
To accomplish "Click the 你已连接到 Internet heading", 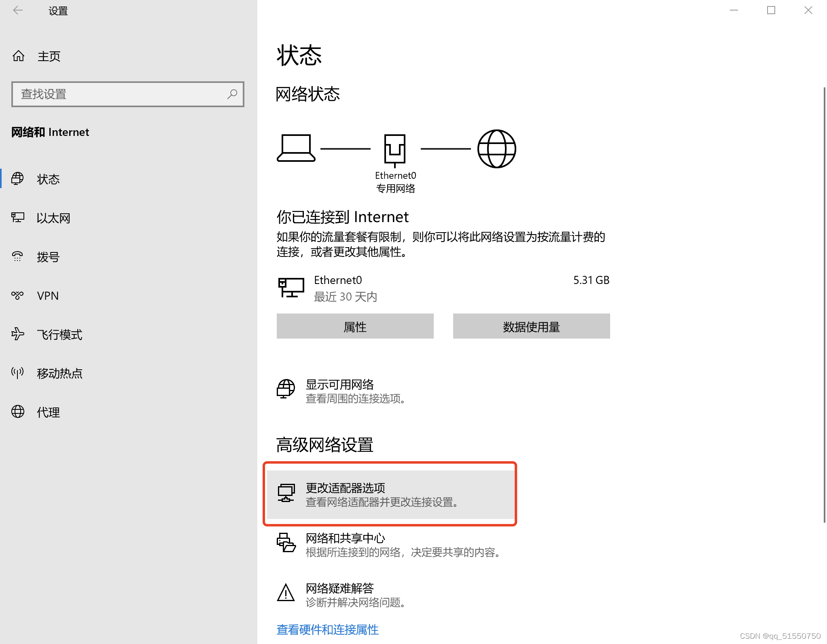I will 343,217.
